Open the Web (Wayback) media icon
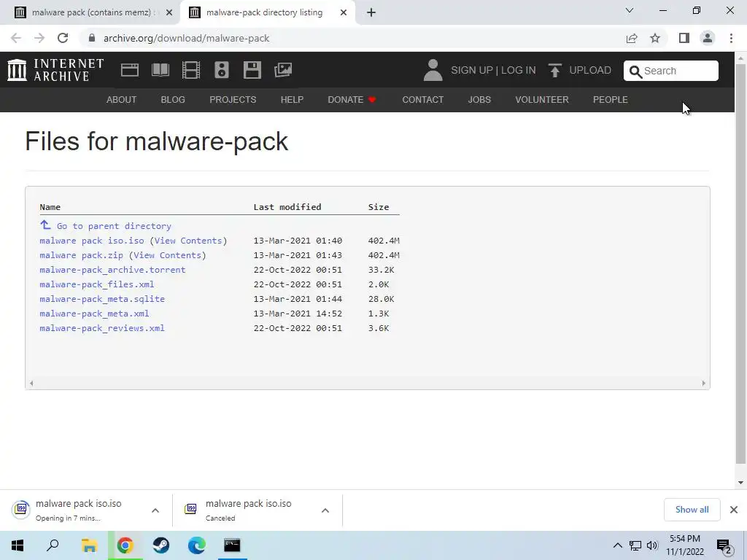Screen dimensions: 747x560 point(130,70)
